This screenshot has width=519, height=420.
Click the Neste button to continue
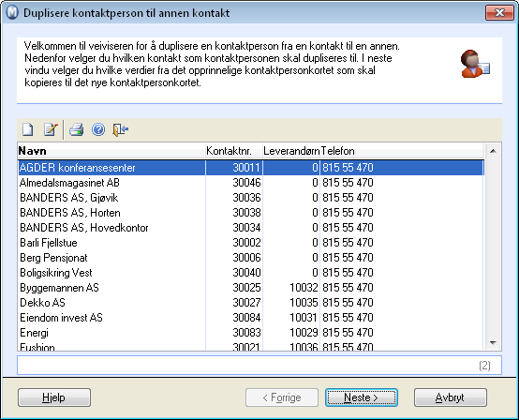click(x=362, y=397)
